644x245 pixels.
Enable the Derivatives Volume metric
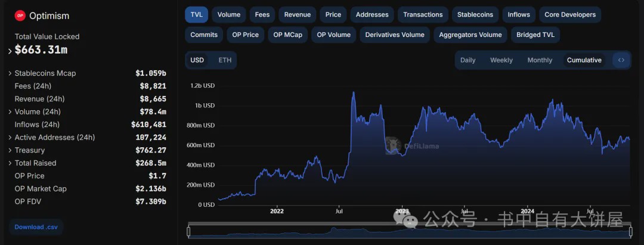click(x=395, y=35)
